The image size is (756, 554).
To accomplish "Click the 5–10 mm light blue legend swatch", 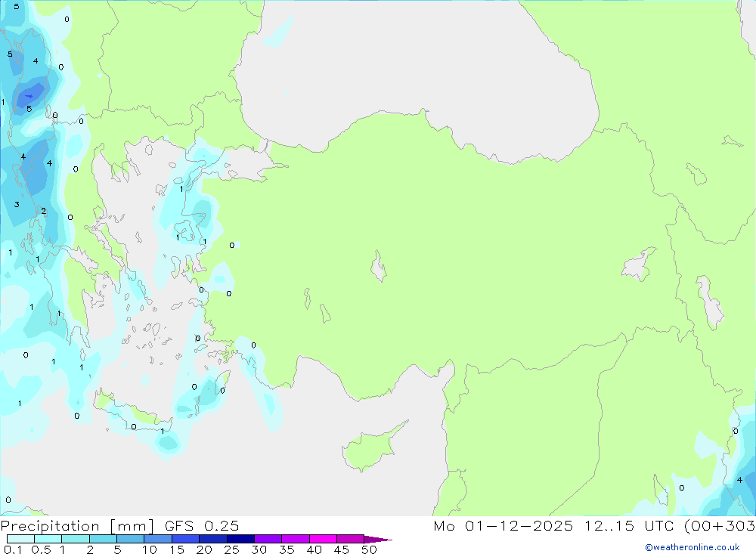I will click(130, 539).
